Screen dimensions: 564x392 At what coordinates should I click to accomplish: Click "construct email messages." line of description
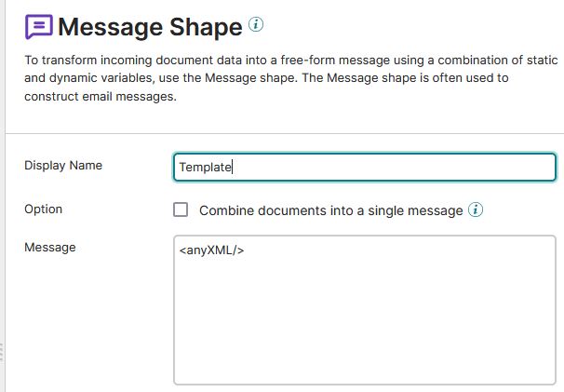101,97
